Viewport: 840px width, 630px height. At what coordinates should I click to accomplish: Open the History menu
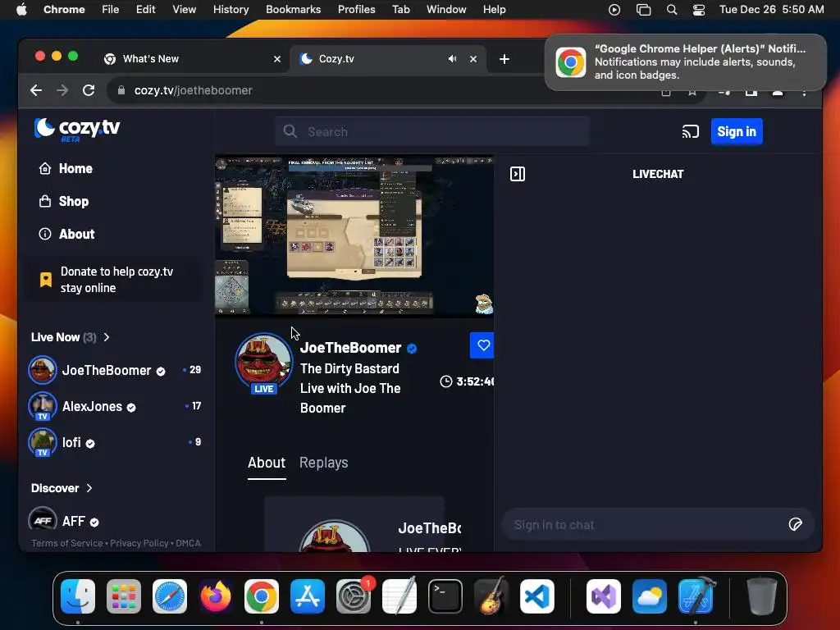[231, 10]
